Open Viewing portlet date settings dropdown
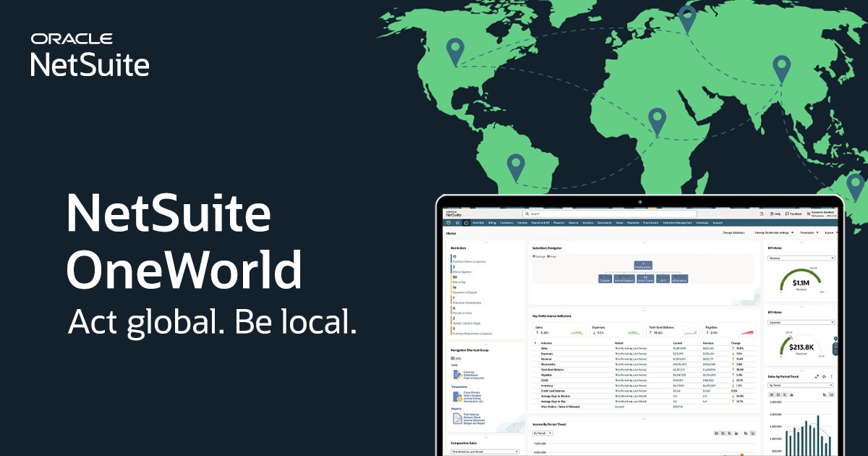 [x=774, y=232]
